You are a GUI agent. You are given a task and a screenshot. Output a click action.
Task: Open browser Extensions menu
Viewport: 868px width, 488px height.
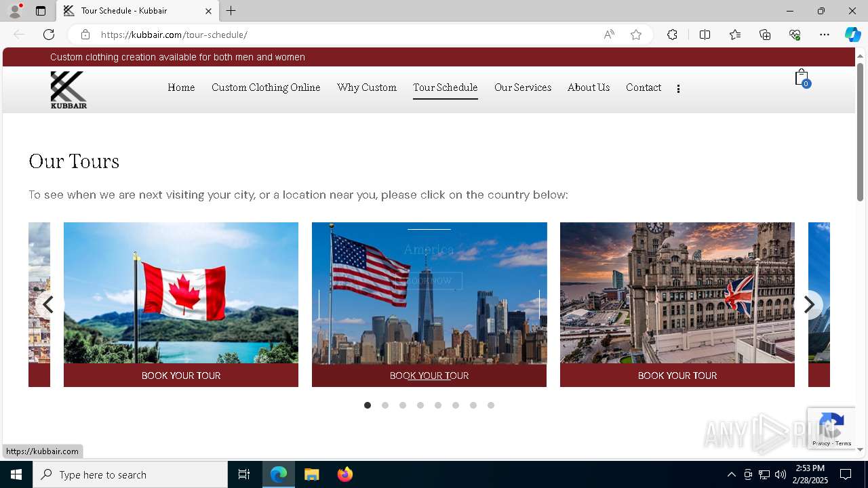pyautogui.click(x=672, y=35)
